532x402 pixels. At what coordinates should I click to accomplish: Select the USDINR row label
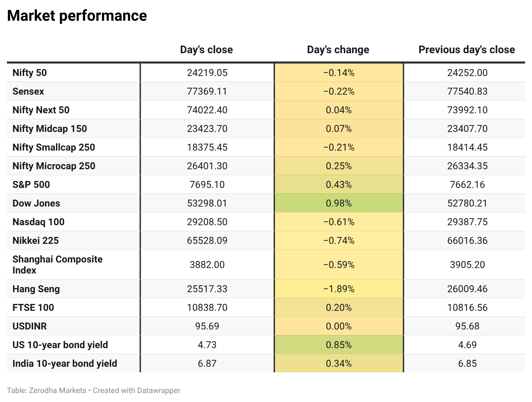[30, 326]
